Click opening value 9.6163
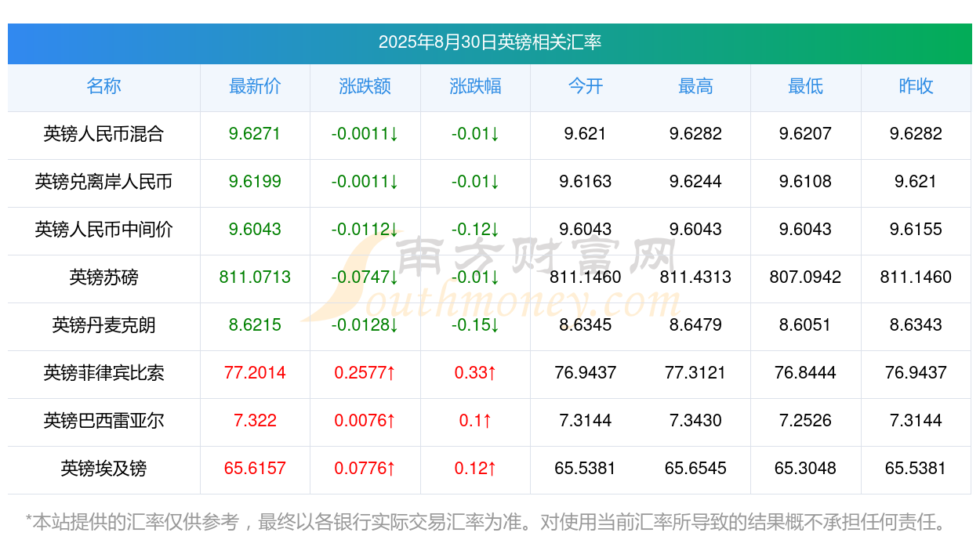The image size is (980, 547). [586, 182]
